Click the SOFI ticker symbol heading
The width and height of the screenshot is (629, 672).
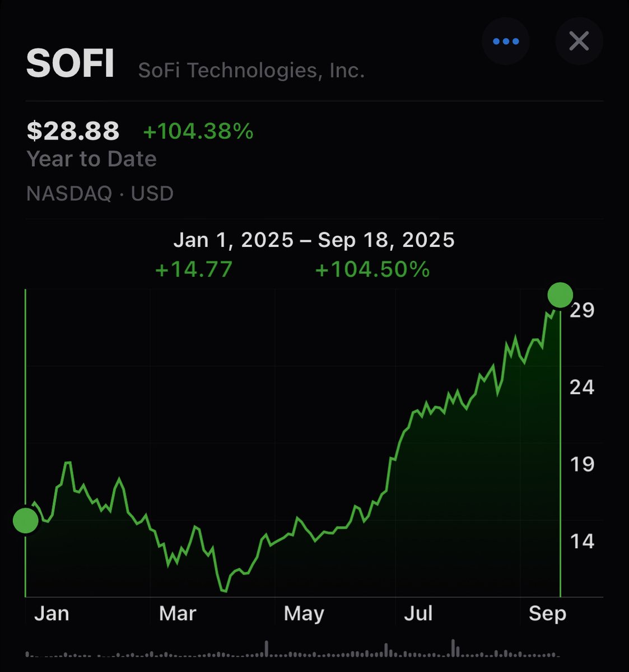pyautogui.click(x=71, y=63)
